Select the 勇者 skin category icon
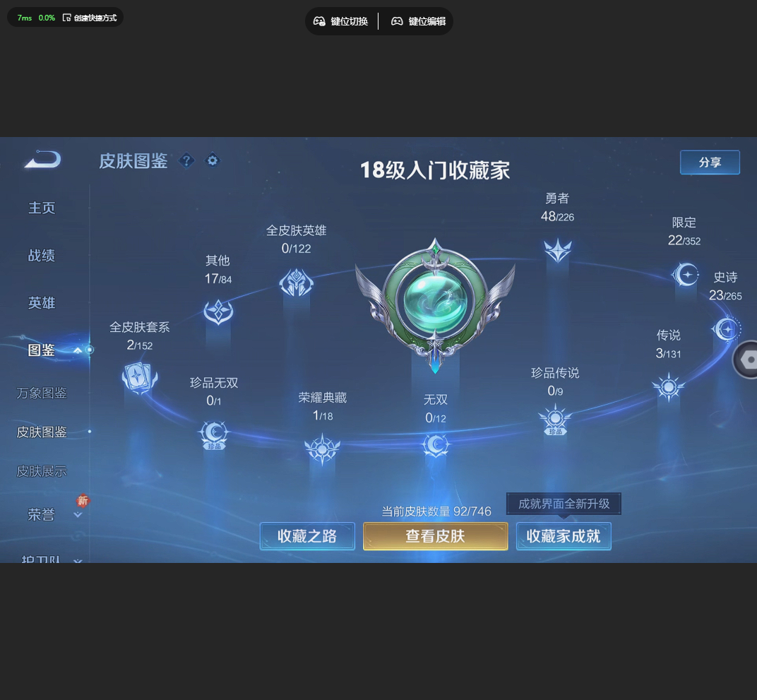 pyautogui.click(x=558, y=250)
